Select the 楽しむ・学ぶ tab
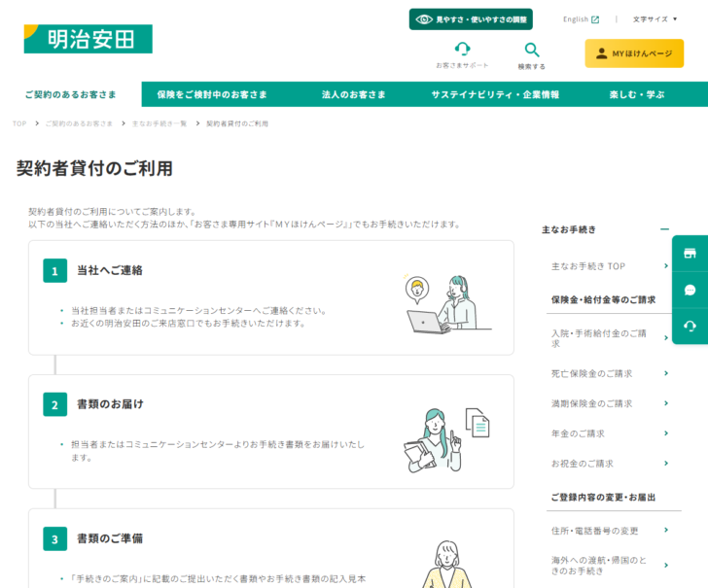The image size is (708, 588). pos(637,94)
